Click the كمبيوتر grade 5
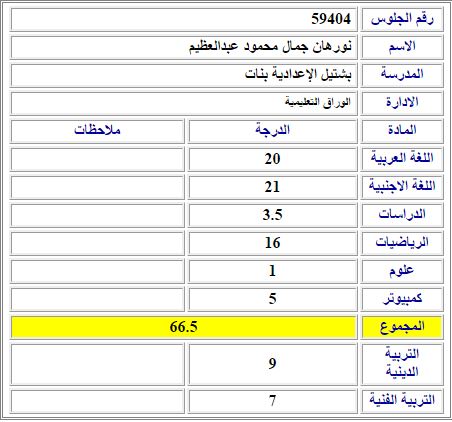Image resolution: width=452 pixels, height=422 pixels. coord(273,299)
